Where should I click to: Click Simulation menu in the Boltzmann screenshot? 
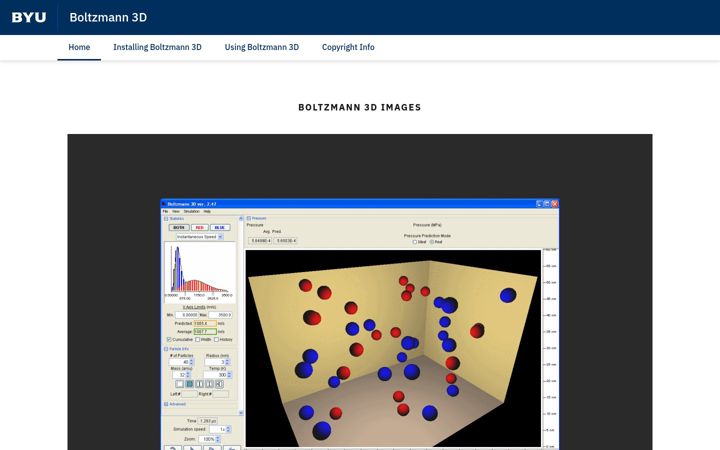pos(191,211)
